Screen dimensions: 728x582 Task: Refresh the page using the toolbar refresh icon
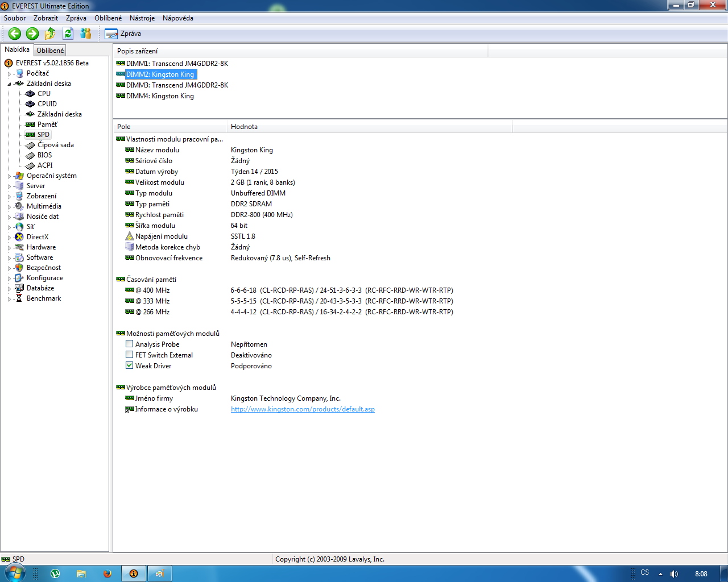point(68,34)
